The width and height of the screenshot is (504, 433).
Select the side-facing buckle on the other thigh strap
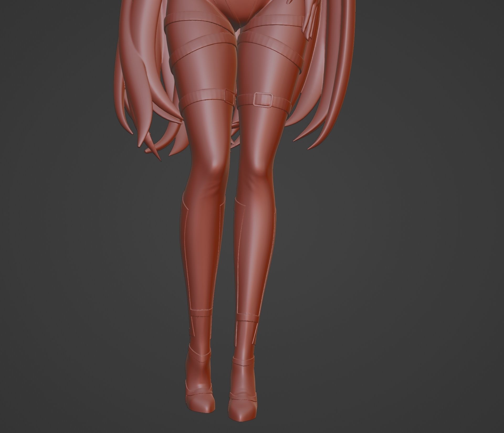tap(230, 97)
